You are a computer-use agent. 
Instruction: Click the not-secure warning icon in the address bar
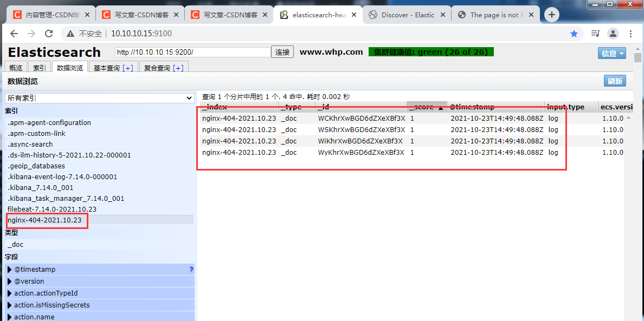tap(70, 34)
